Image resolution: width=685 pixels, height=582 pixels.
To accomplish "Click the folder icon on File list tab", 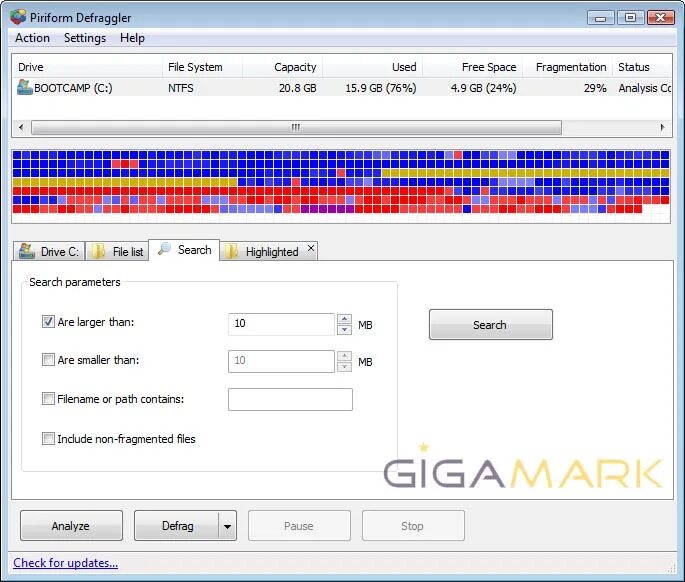I will (98, 251).
